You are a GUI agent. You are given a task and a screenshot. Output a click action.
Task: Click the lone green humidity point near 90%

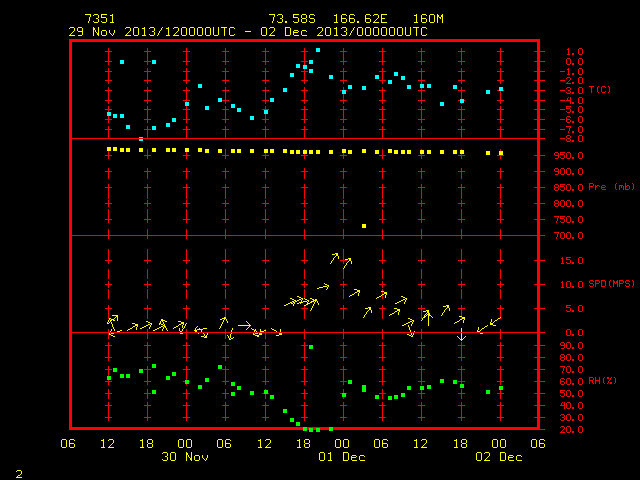tap(311, 347)
